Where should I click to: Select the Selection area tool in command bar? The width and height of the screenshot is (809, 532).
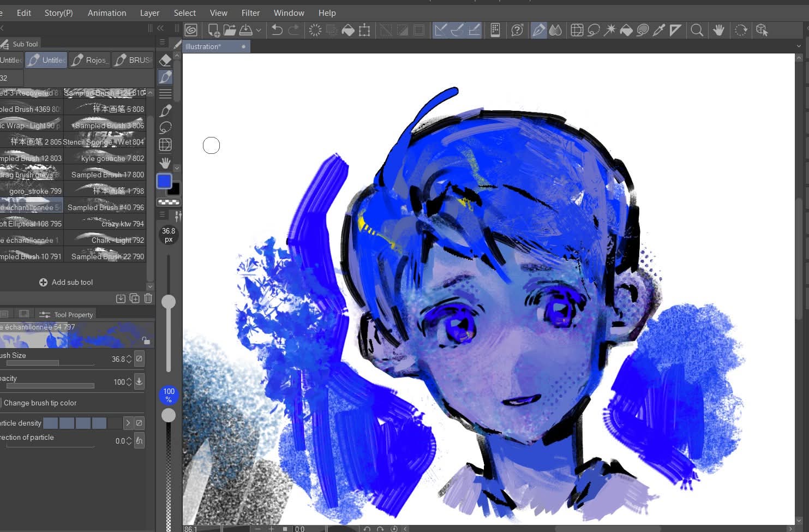(x=577, y=30)
